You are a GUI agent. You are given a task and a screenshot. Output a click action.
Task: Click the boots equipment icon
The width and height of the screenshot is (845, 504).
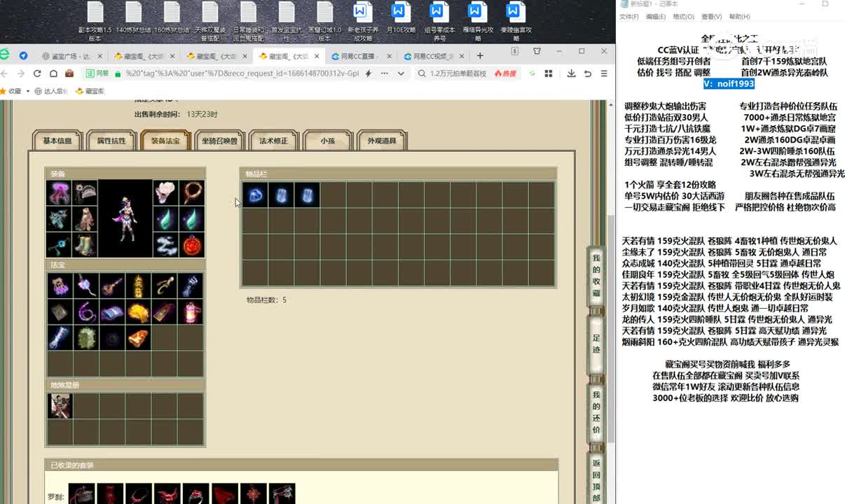(x=85, y=245)
